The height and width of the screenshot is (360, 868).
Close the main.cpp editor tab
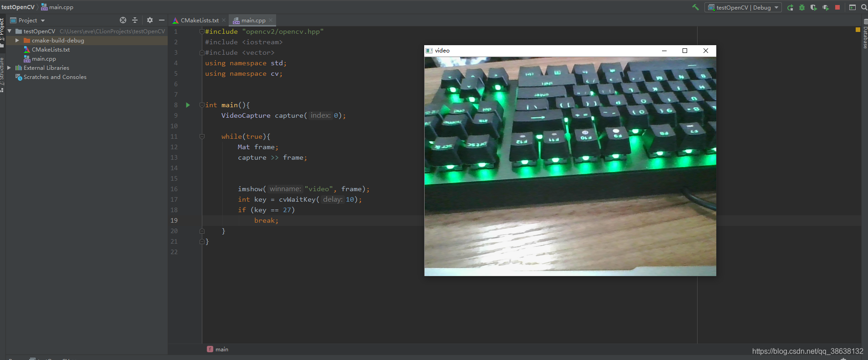(271, 20)
